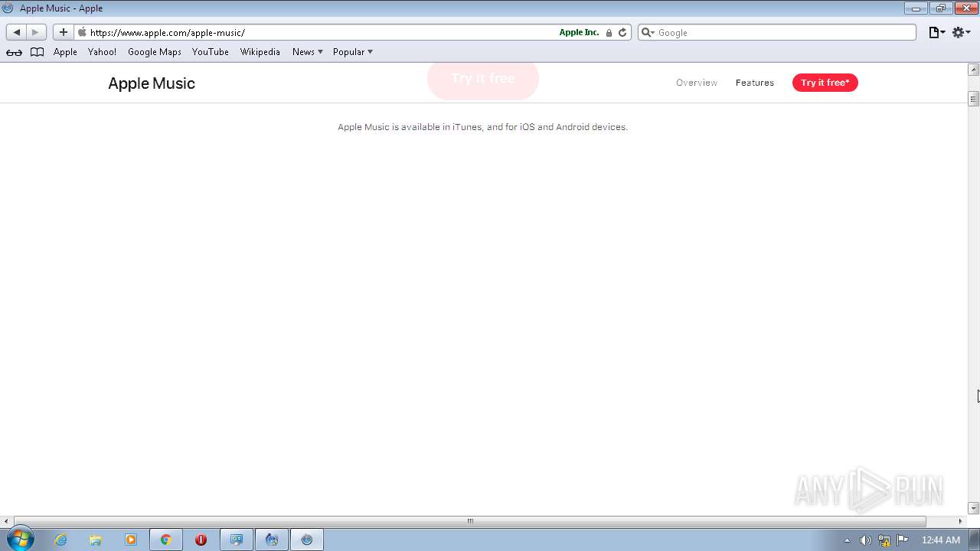Open Safari settings gear menu
Image resolution: width=980 pixels, height=551 pixels.
(x=962, y=32)
